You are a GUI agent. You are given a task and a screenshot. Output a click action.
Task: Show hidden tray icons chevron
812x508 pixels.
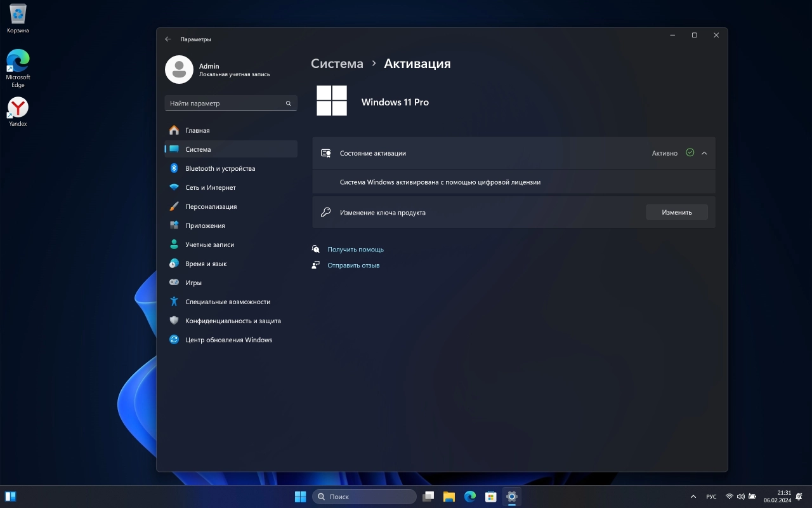pyautogui.click(x=693, y=497)
